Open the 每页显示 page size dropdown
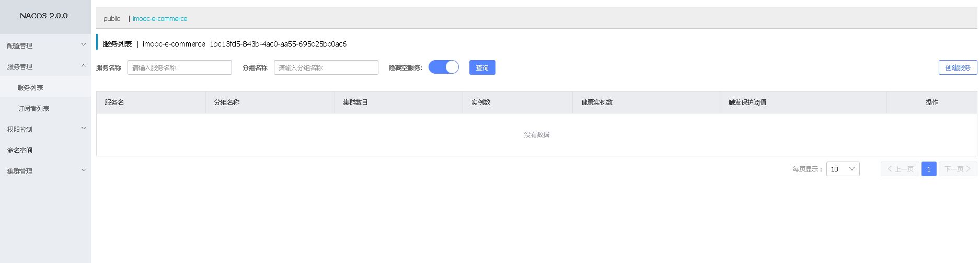This screenshot has width=980, height=263. [843, 169]
